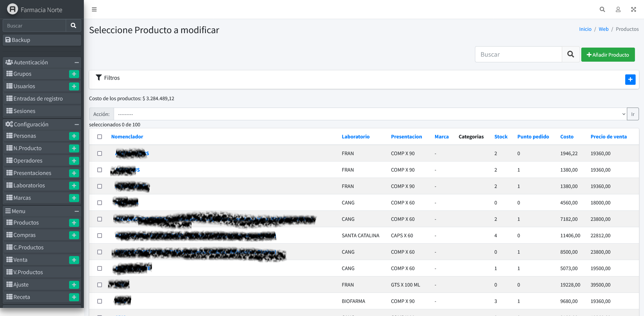Expand the Filtros panel with blue plus

click(630, 79)
